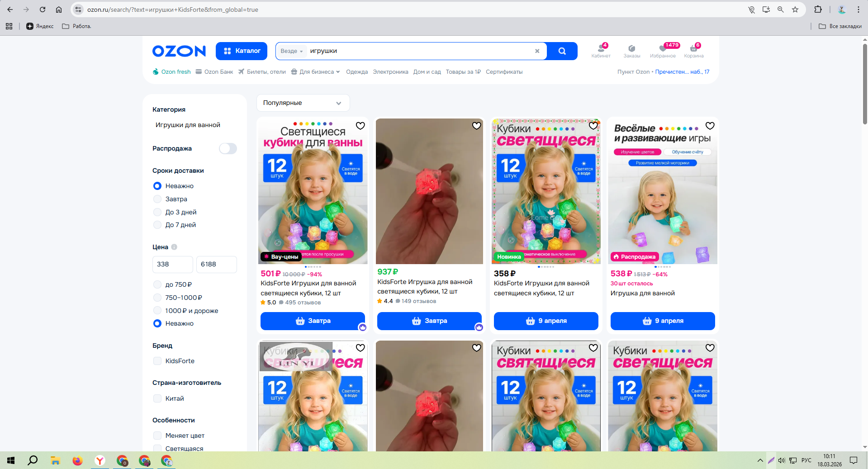Image resolution: width=868 pixels, height=469 pixels.
Task: Open Windows notification center
Action: point(854,460)
